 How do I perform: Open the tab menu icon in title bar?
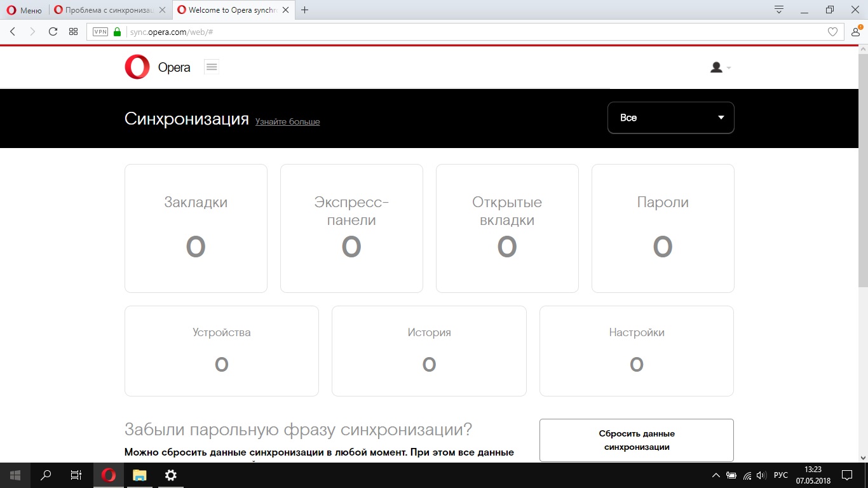[779, 10]
